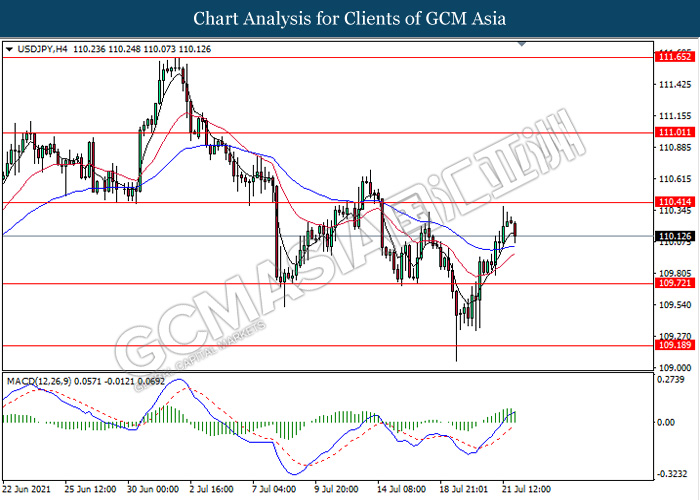Click the 2 Jul 16:00 time label
700x500 pixels.
(211, 489)
